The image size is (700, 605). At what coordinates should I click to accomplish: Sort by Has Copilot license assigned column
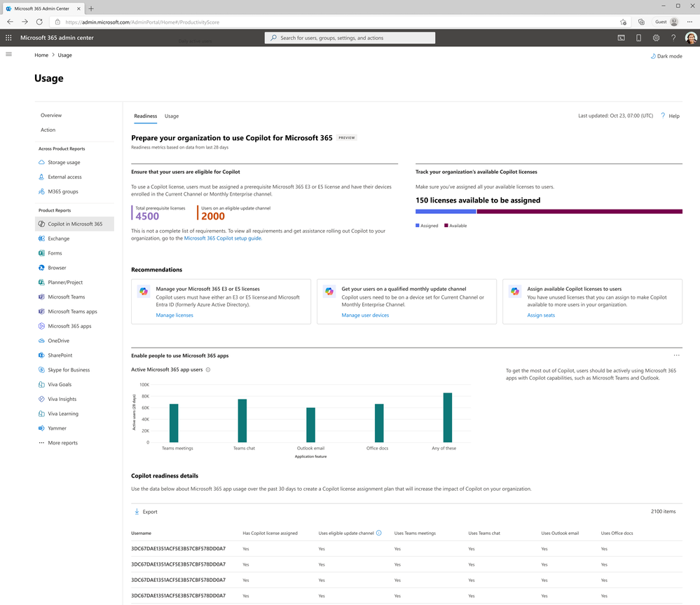(270, 533)
